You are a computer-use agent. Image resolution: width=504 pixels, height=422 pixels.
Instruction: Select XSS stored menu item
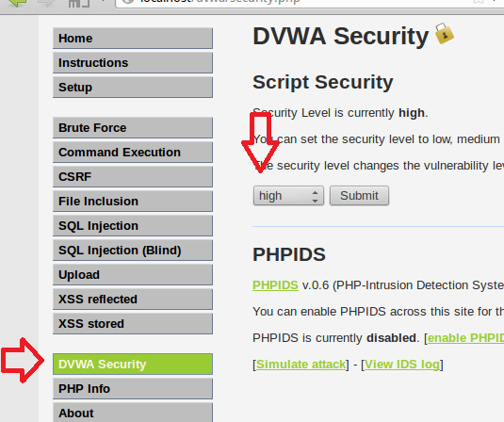coord(133,324)
